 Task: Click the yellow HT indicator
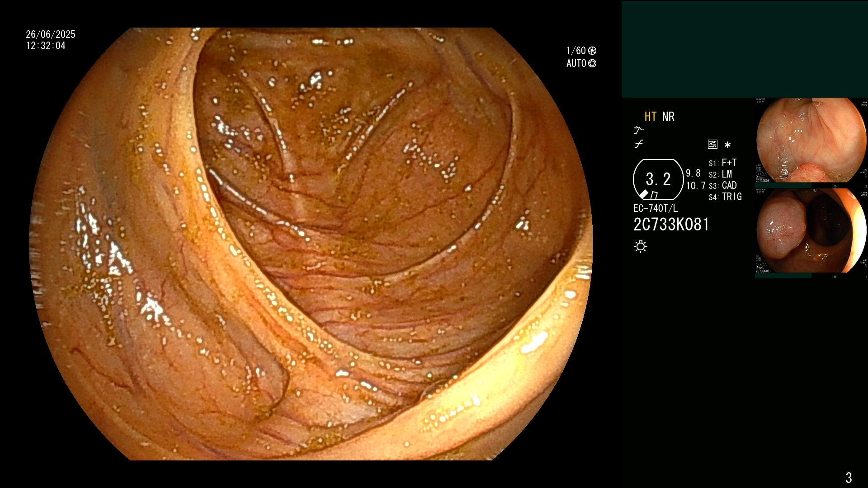click(651, 117)
